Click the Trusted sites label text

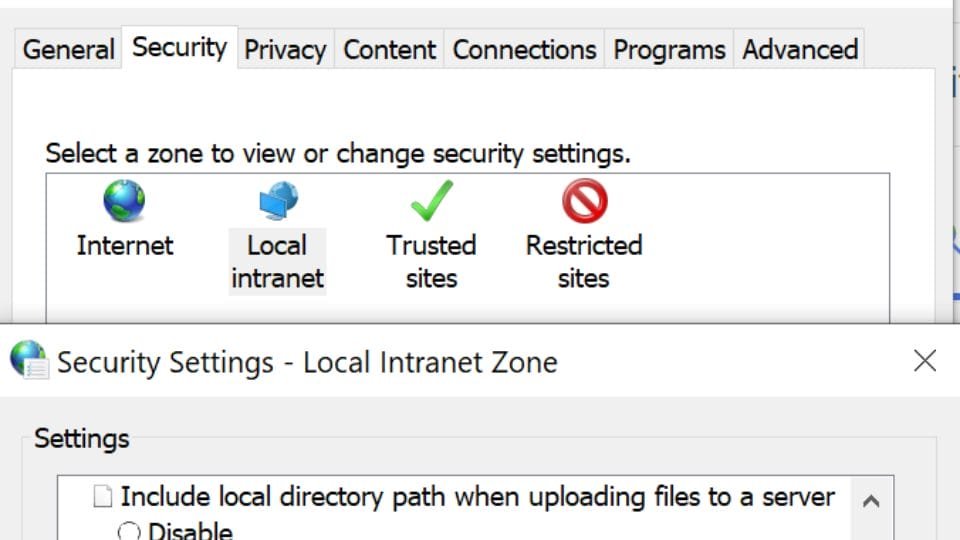(x=432, y=262)
